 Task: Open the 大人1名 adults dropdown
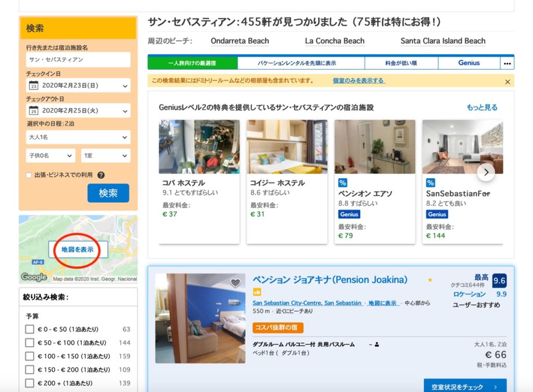point(78,137)
